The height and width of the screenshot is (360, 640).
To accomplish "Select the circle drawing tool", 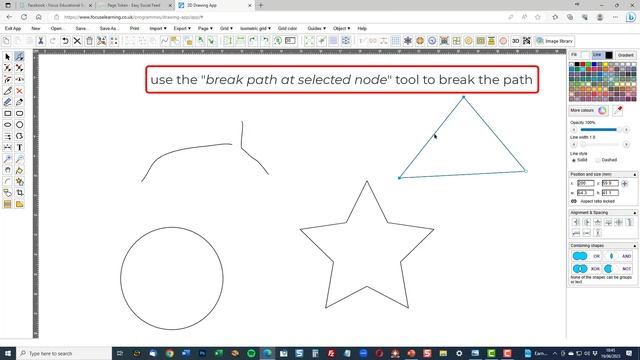I will click(19, 125).
